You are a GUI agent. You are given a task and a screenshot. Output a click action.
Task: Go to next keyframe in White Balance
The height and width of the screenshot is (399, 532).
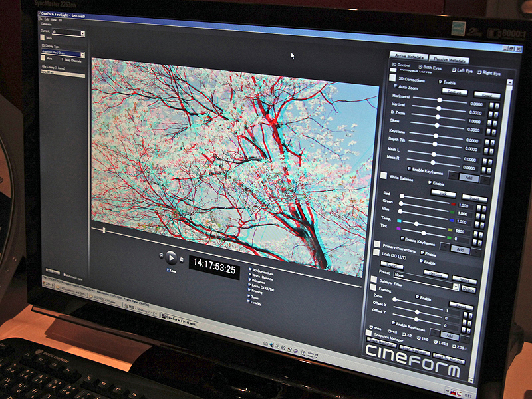tap(475, 252)
